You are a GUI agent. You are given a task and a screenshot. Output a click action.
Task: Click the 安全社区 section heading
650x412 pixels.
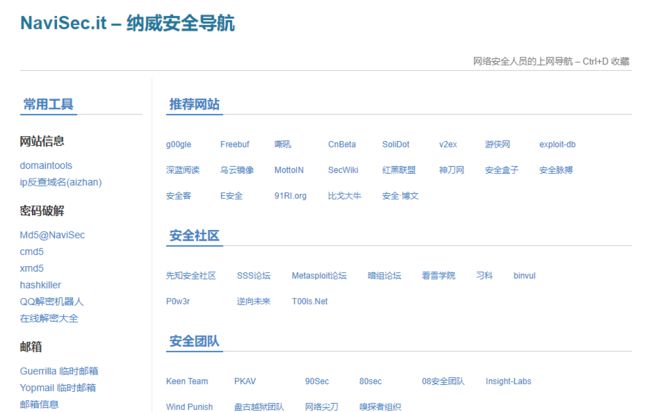point(194,235)
